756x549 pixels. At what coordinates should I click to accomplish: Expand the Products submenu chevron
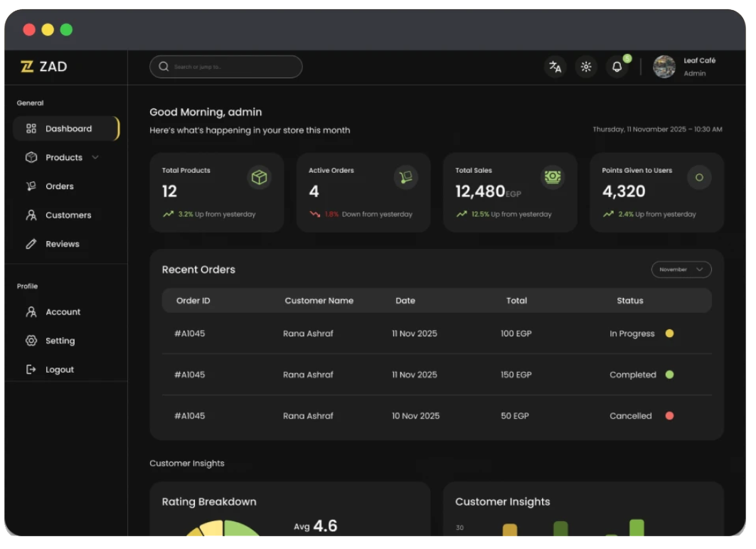(95, 157)
